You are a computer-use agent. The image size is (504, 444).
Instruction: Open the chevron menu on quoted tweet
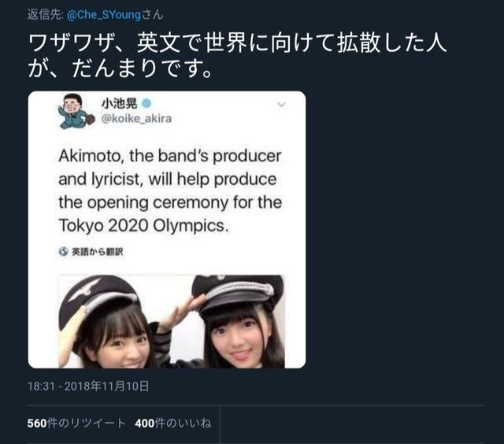pos(282,105)
